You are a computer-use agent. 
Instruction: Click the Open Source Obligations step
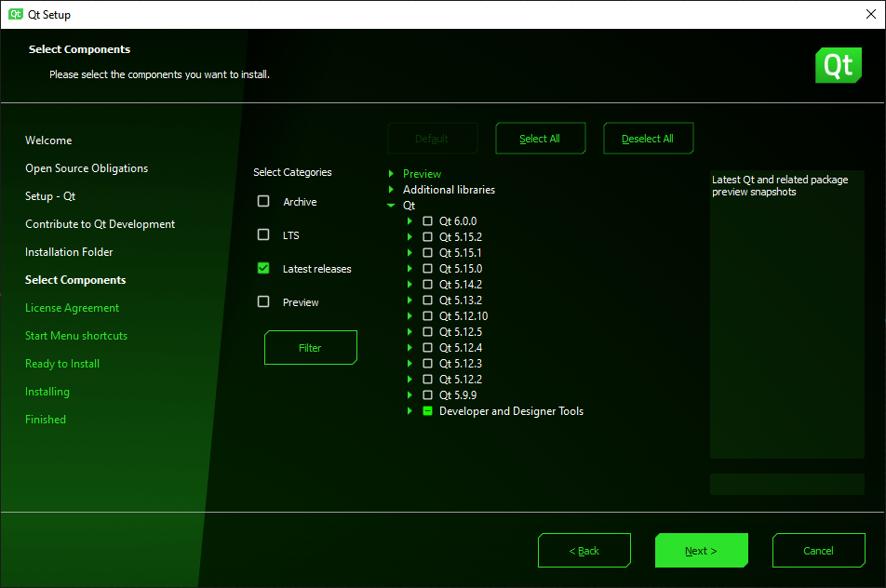pos(87,167)
